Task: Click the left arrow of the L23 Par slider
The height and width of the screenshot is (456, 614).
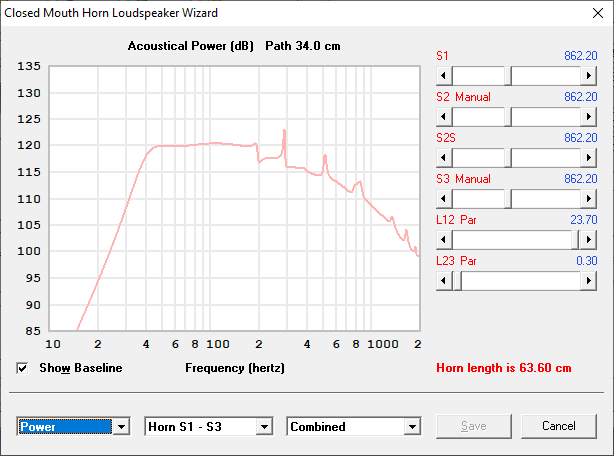Action: pos(444,281)
